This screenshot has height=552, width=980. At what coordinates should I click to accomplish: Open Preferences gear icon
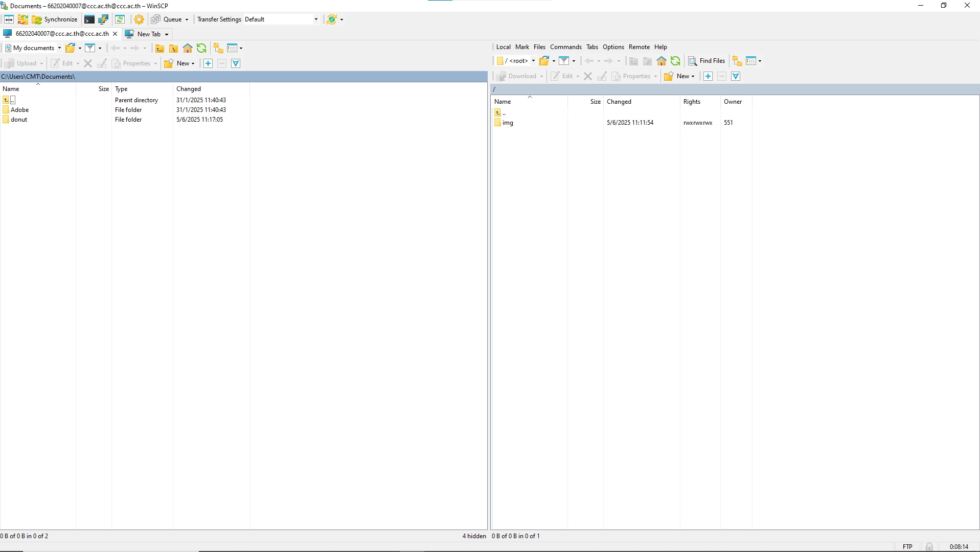click(139, 19)
